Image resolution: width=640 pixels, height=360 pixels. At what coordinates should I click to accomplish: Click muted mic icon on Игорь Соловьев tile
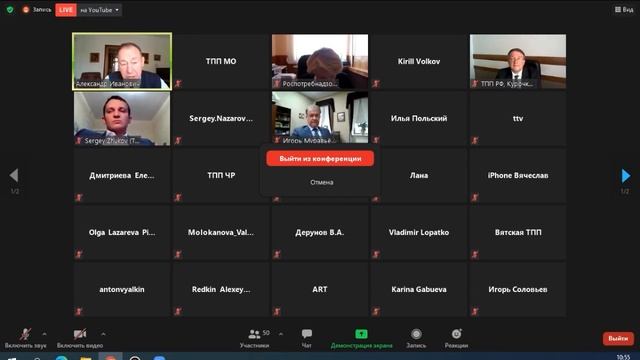(475, 312)
